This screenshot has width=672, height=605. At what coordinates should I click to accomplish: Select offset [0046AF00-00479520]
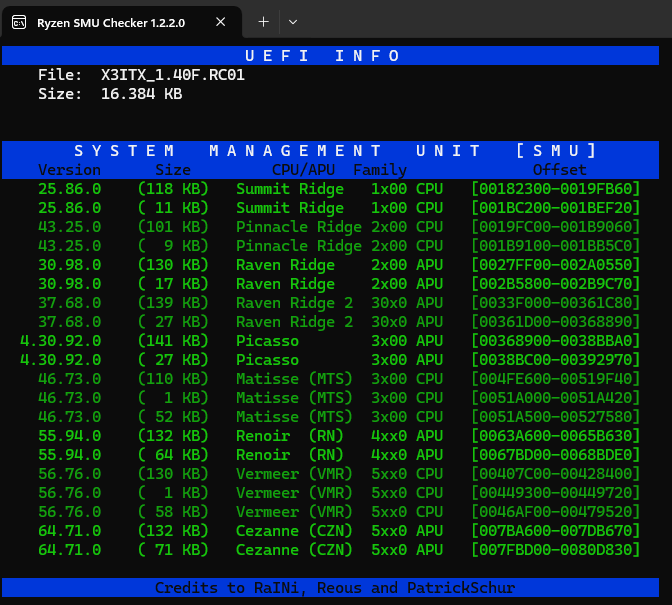(555, 512)
